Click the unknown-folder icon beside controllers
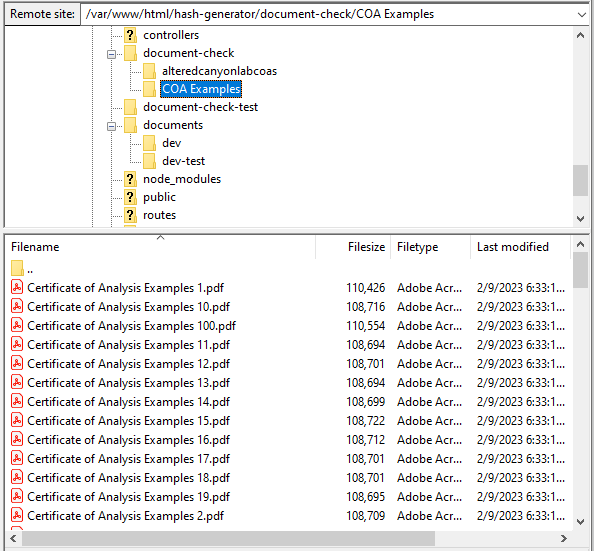This screenshot has width=594, height=551. click(130, 35)
